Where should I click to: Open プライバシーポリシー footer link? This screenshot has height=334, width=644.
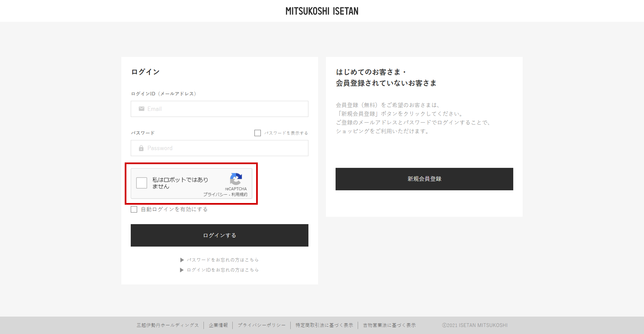pos(261,325)
